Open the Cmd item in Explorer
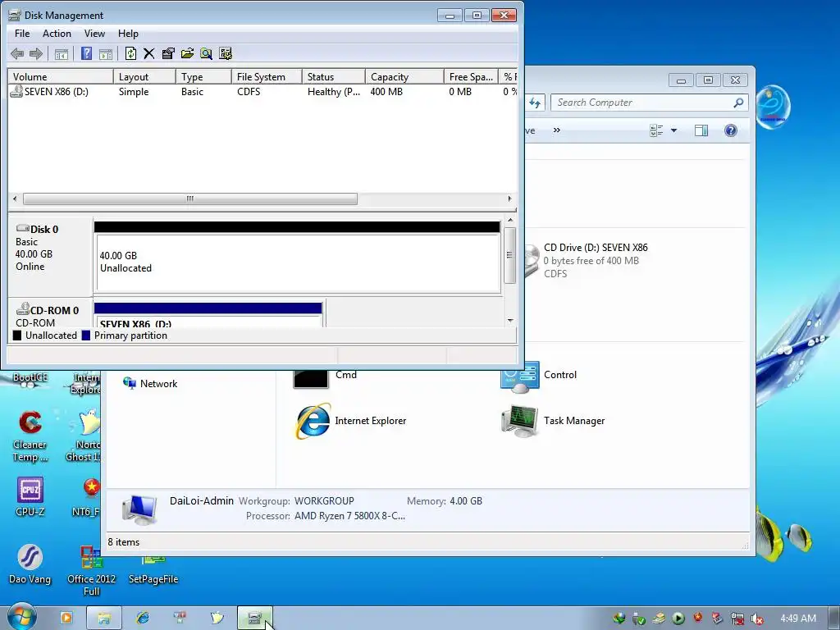840x630 pixels. pos(325,378)
